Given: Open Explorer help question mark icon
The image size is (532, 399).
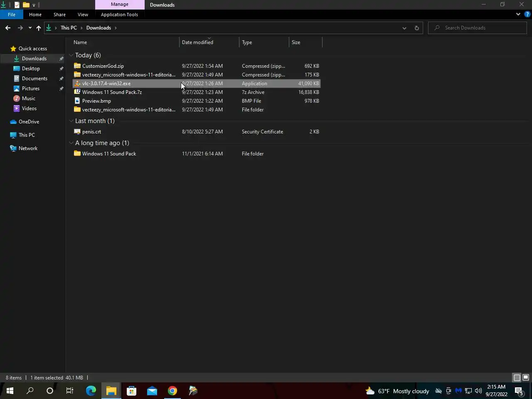Looking at the screenshot, I should [x=527, y=14].
